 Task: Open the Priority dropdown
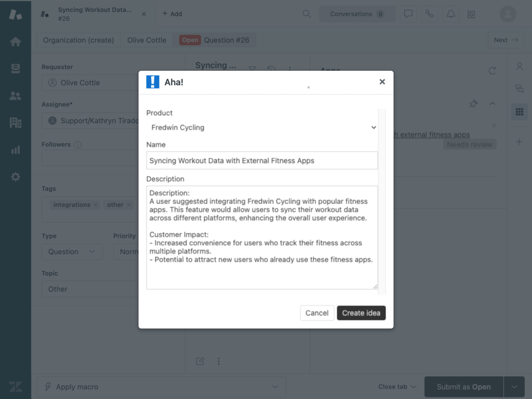coord(126,252)
